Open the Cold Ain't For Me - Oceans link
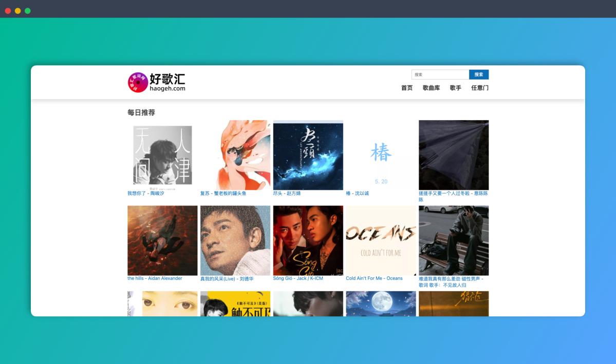 (374, 278)
